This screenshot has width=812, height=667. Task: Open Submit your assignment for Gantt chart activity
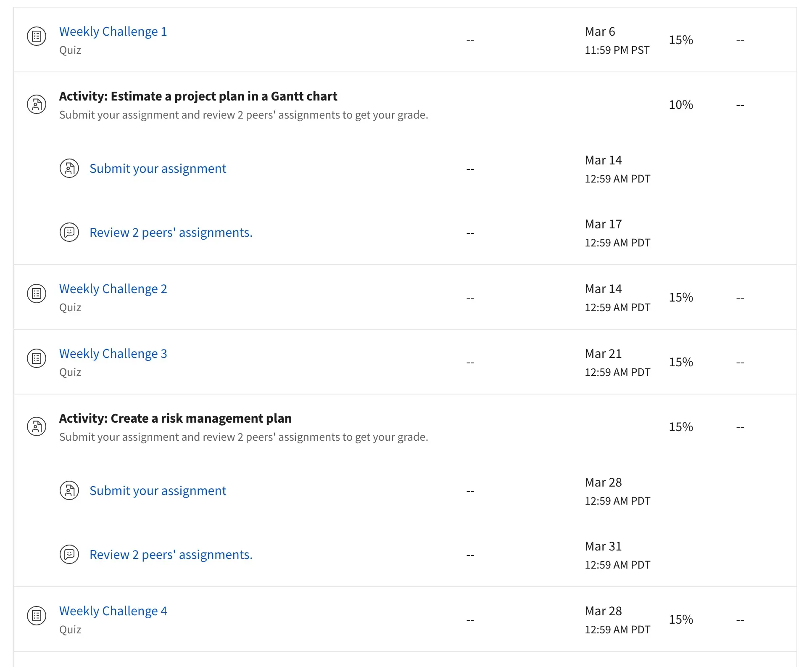coord(158,169)
